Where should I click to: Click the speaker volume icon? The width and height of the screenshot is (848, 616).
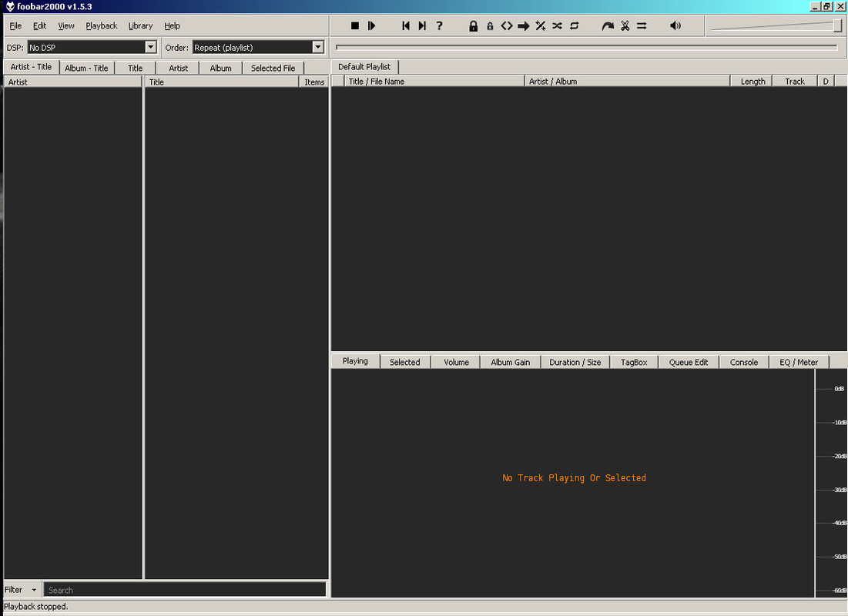coord(675,25)
